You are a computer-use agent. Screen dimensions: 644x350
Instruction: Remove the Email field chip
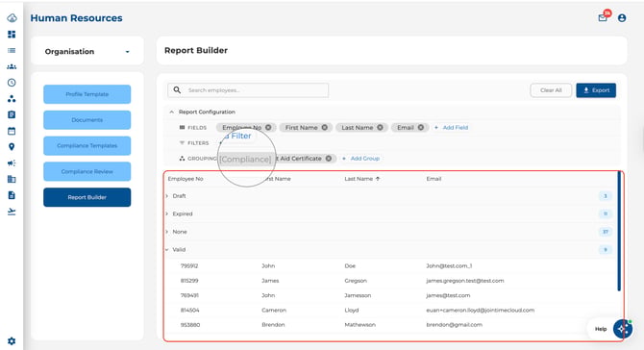point(421,127)
